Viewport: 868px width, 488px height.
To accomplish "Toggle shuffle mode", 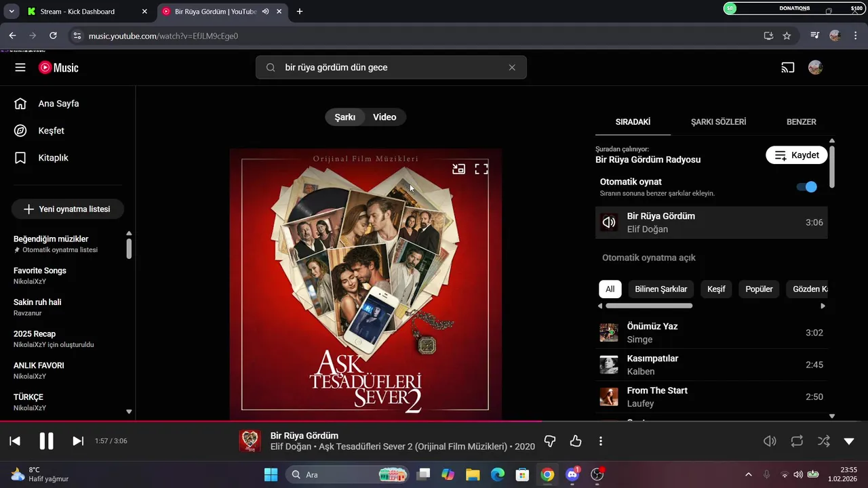I will [823, 441].
